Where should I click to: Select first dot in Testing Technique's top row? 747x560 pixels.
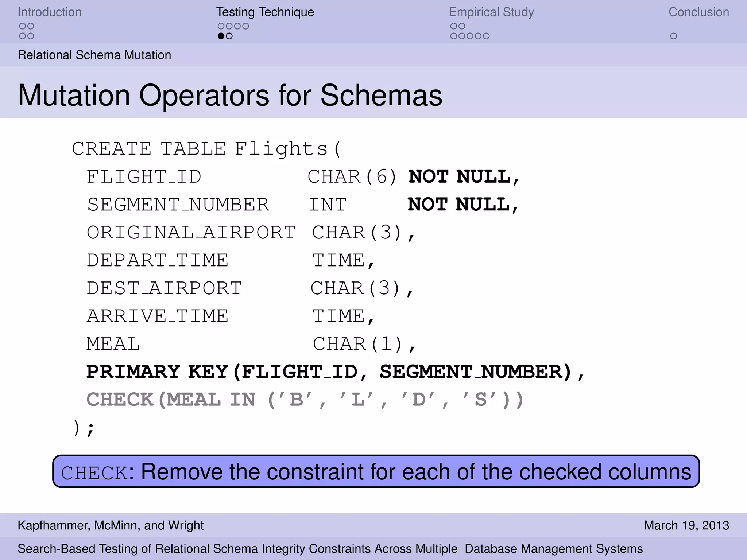coord(221,26)
